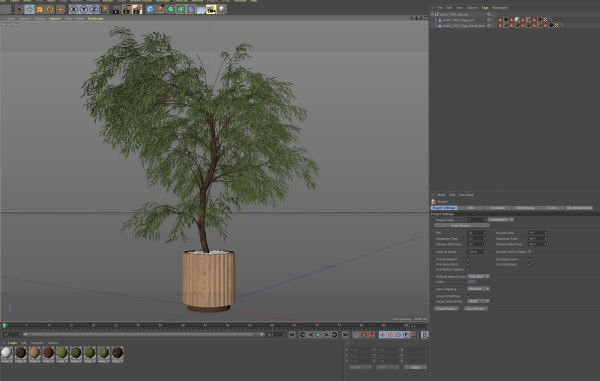The width and height of the screenshot is (600, 381).
Task: Open the viewport Cameras menu
Action: point(25,18)
